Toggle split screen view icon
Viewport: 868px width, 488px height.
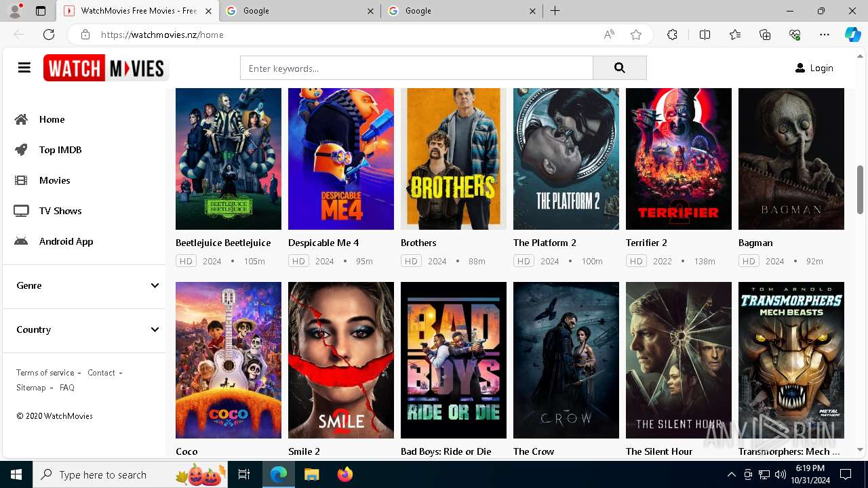click(x=705, y=35)
